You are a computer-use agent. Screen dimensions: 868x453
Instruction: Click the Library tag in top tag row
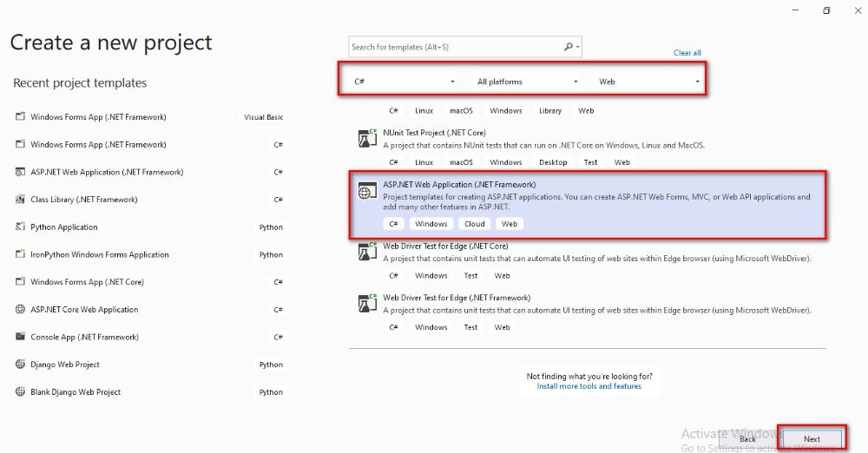coord(550,111)
